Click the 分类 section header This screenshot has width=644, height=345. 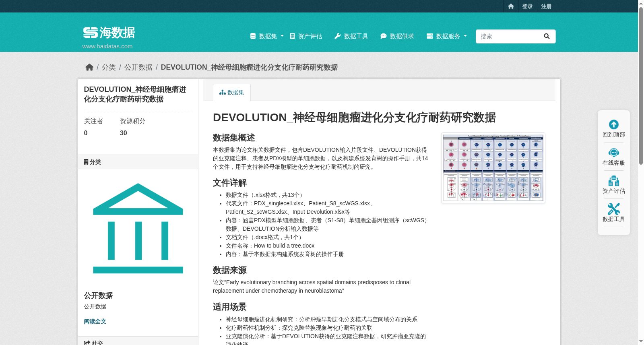click(x=138, y=162)
